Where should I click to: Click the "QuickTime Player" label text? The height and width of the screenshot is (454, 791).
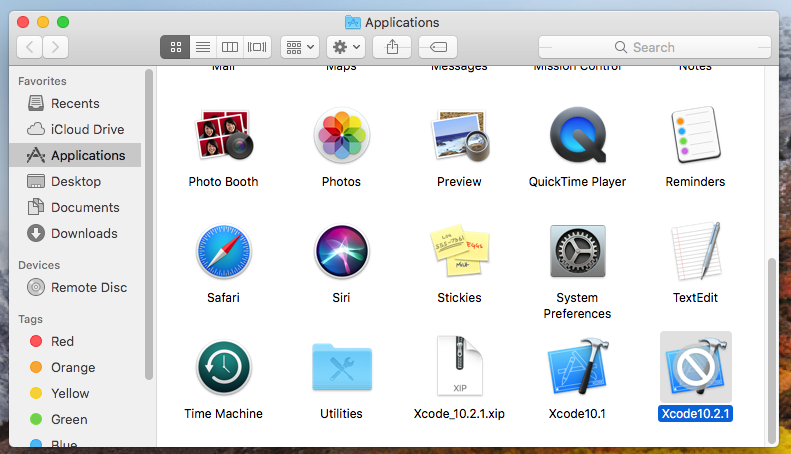(577, 182)
